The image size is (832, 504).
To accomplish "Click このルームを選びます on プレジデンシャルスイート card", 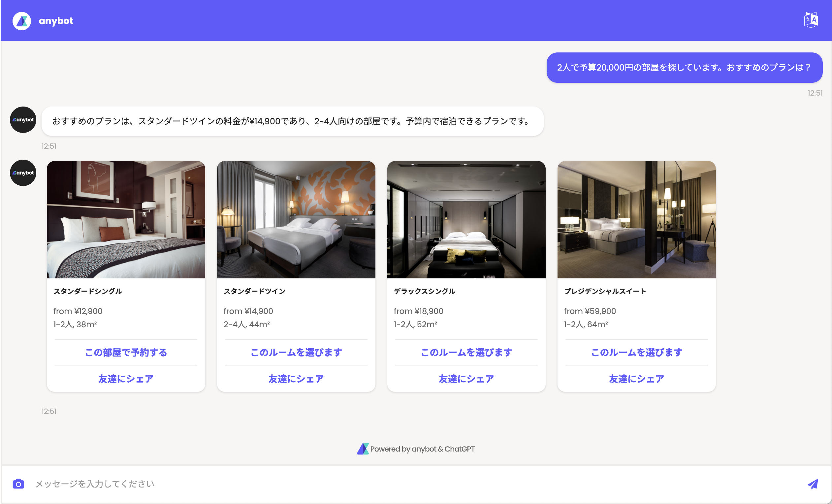I will [x=636, y=352].
